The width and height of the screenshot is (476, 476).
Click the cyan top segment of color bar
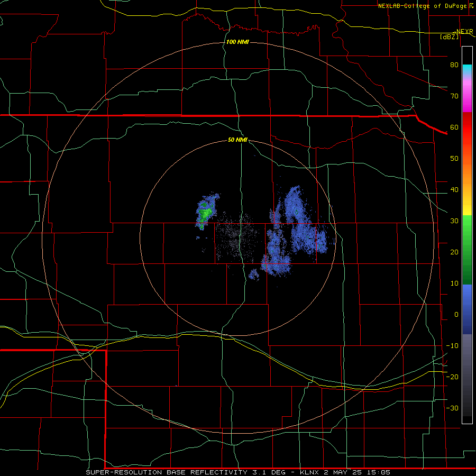coord(467,69)
